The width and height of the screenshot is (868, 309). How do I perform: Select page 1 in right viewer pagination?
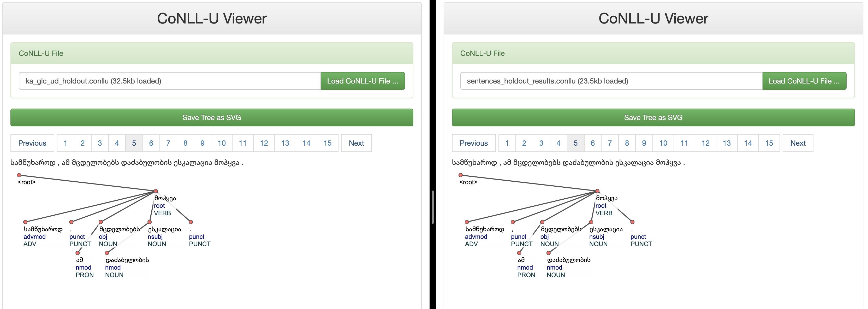point(507,143)
